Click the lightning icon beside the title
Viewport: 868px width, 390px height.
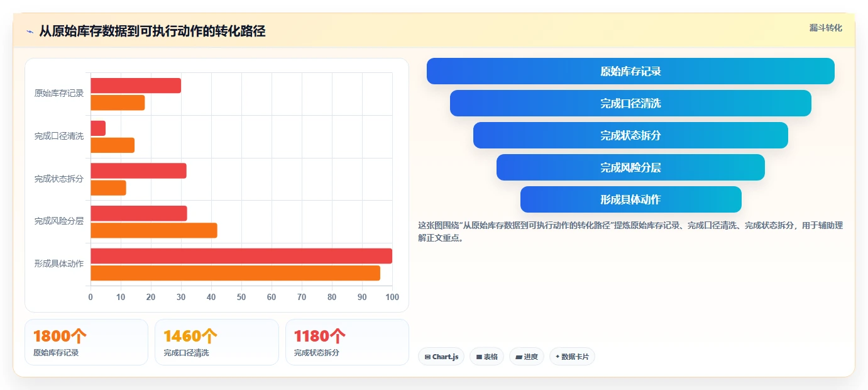pyautogui.click(x=30, y=31)
